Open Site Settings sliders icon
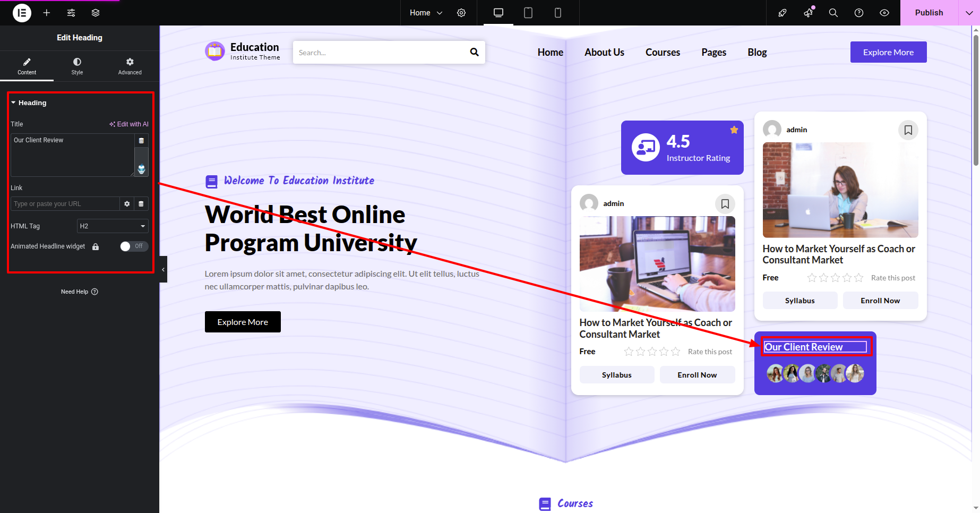Image resolution: width=980 pixels, height=513 pixels. tap(71, 13)
